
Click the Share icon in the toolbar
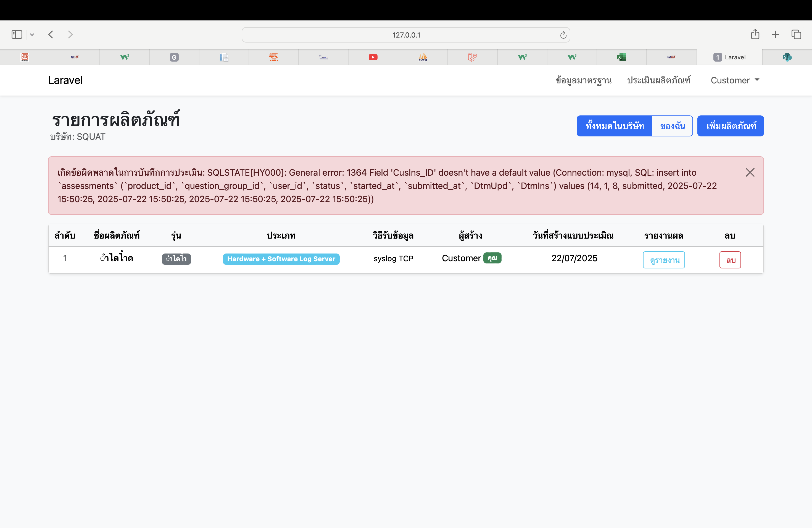pos(755,35)
